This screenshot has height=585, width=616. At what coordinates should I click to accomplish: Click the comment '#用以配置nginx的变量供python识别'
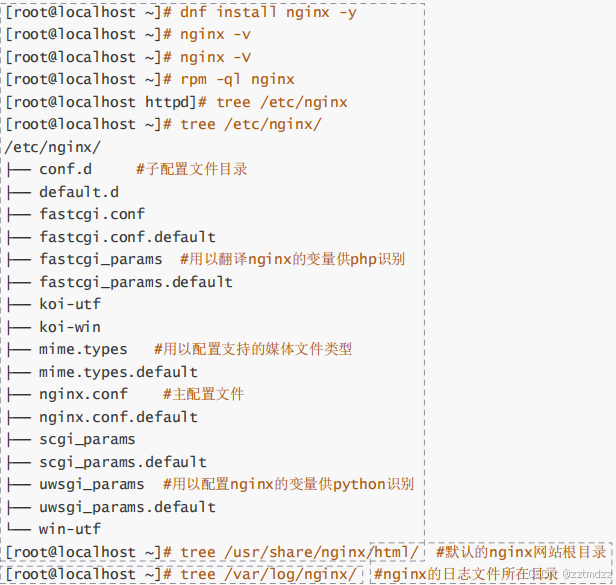[x=288, y=484]
